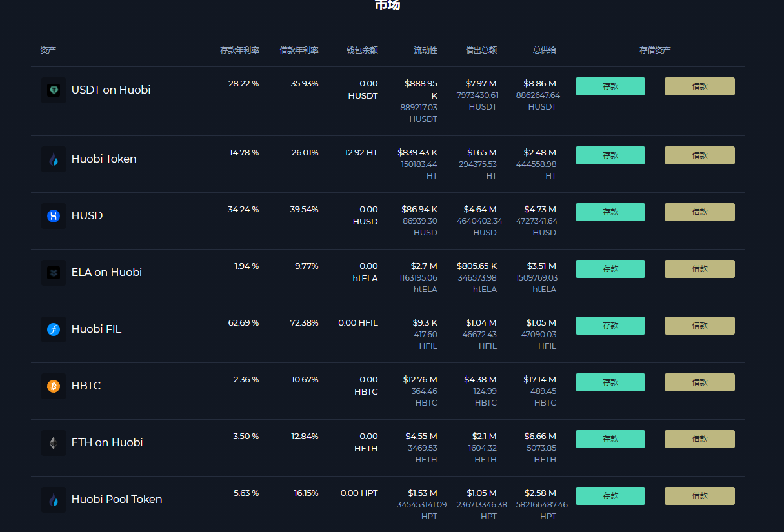Click the Huobi Pool Token icon
Screen dimensions: 784x532
[54, 500]
